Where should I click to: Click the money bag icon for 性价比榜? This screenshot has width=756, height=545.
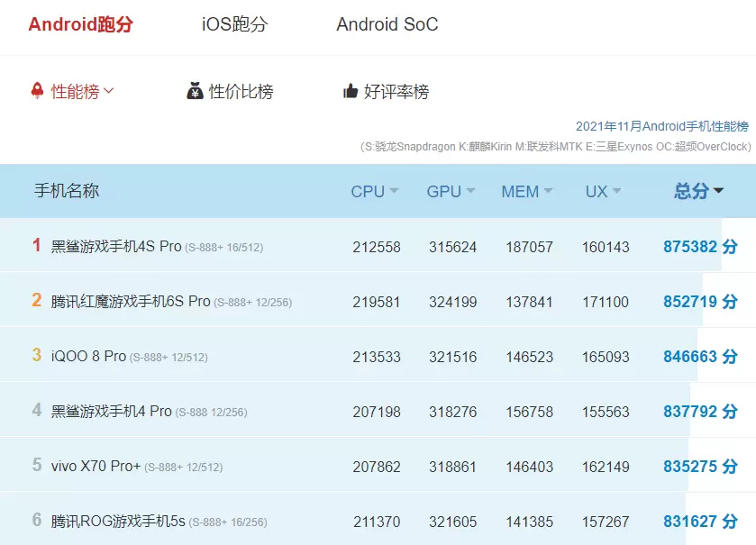coord(195,91)
